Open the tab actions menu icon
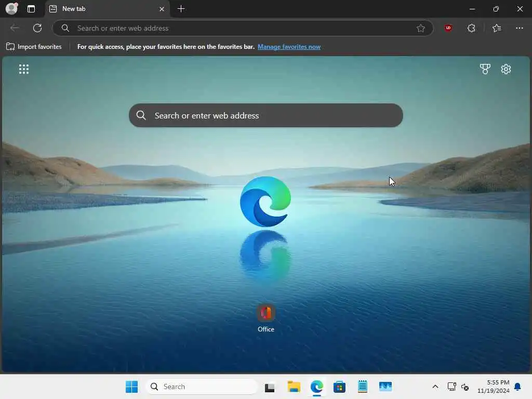This screenshot has width=532, height=399. (x=31, y=9)
